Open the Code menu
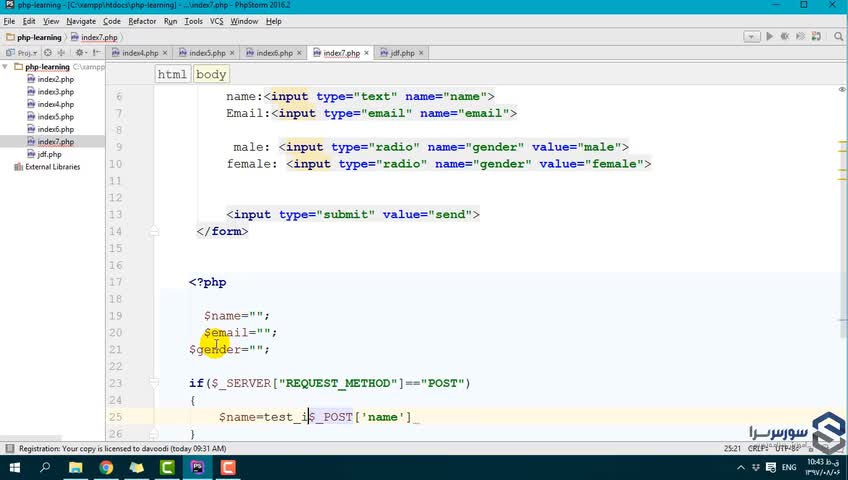This screenshot has height=480, width=848. coord(112,21)
